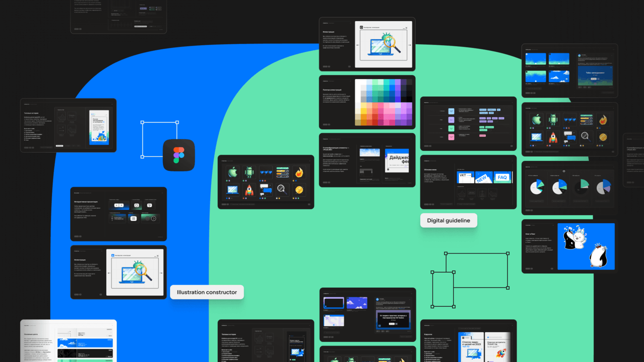This screenshot has height=362, width=644.
Task: Open the color palette grid thumbnail
Action: (x=384, y=103)
